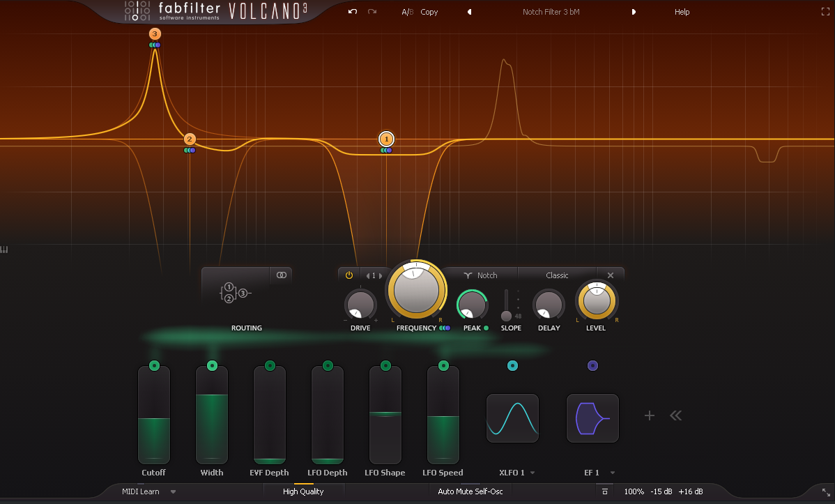Go to previous preset arrow

pos(469,12)
